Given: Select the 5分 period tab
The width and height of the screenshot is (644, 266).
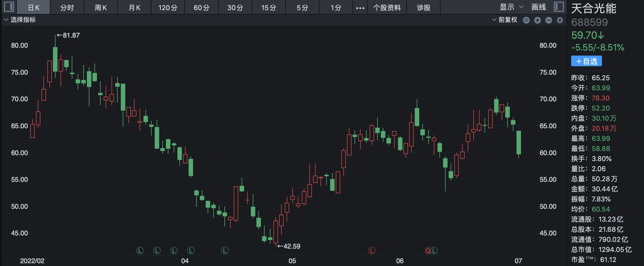Looking at the screenshot, I should coord(302,8).
